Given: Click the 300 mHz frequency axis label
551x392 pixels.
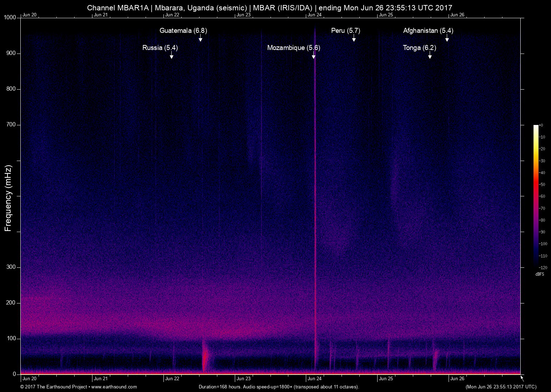Looking at the screenshot, I should pyautogui.click(x=11, y=267).
